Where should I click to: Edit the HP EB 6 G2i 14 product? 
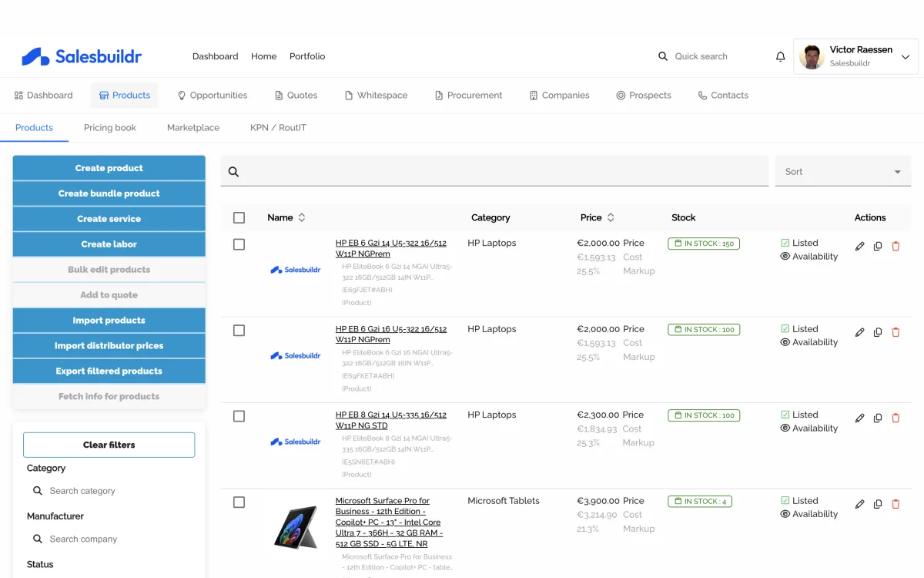pos(860,247)
